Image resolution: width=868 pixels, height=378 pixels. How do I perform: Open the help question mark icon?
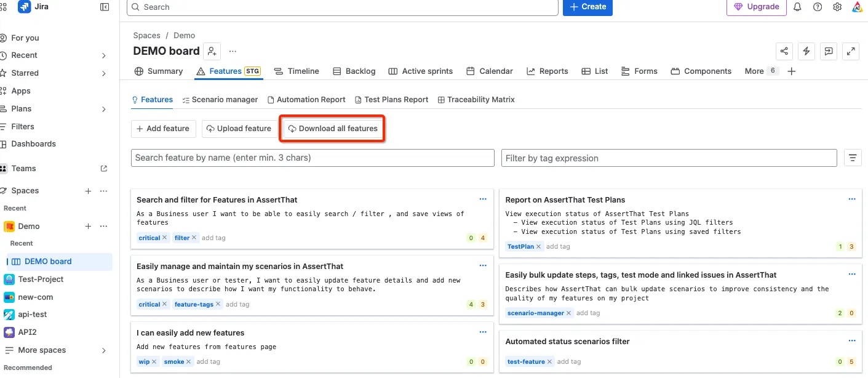(x=818, y=7)
